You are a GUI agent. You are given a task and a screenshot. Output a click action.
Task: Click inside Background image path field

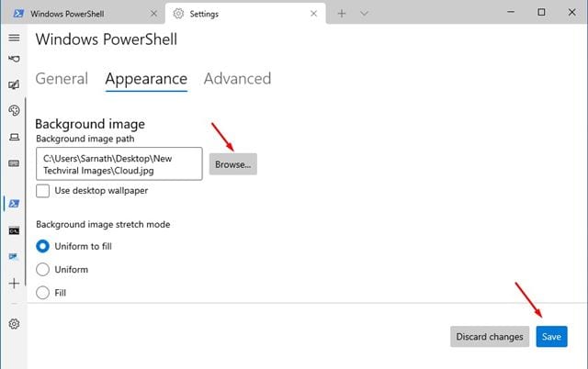(x=119, y=163)
